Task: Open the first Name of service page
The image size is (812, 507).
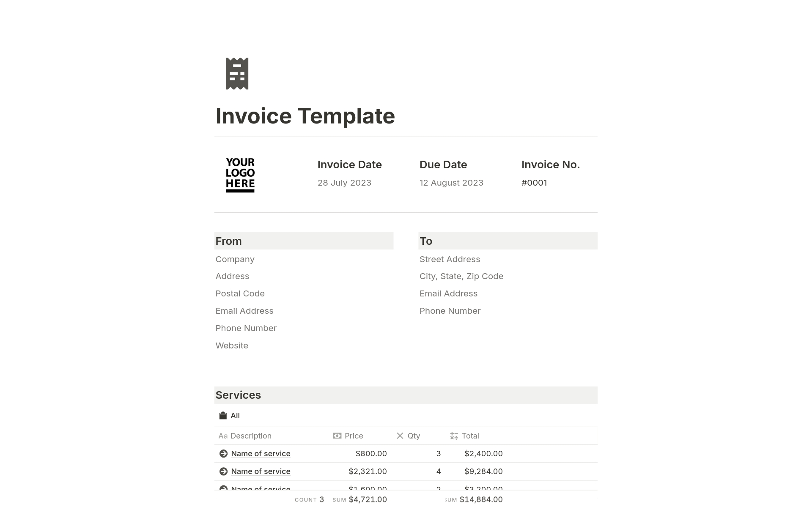Action: click(261, 454)
